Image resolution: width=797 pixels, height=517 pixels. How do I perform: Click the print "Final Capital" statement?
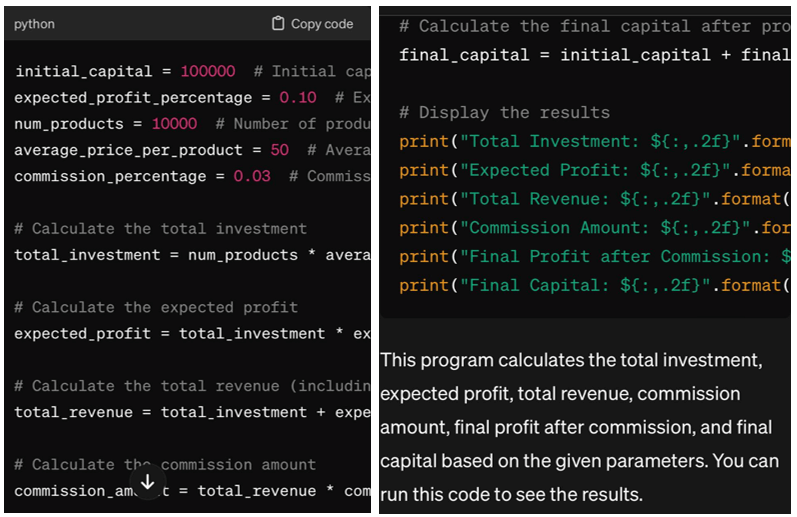tap(590, 285)
